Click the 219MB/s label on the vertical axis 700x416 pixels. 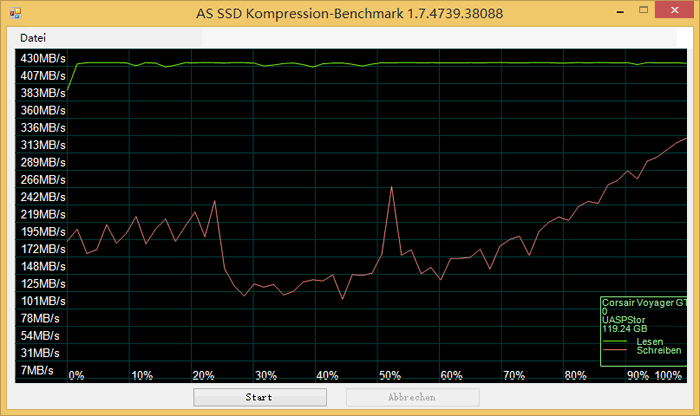click(x=43, y=215)
